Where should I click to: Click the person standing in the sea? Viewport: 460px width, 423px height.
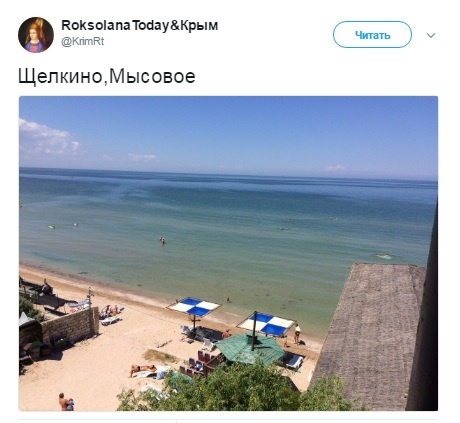pyautogui.click(x=162, y=240)
